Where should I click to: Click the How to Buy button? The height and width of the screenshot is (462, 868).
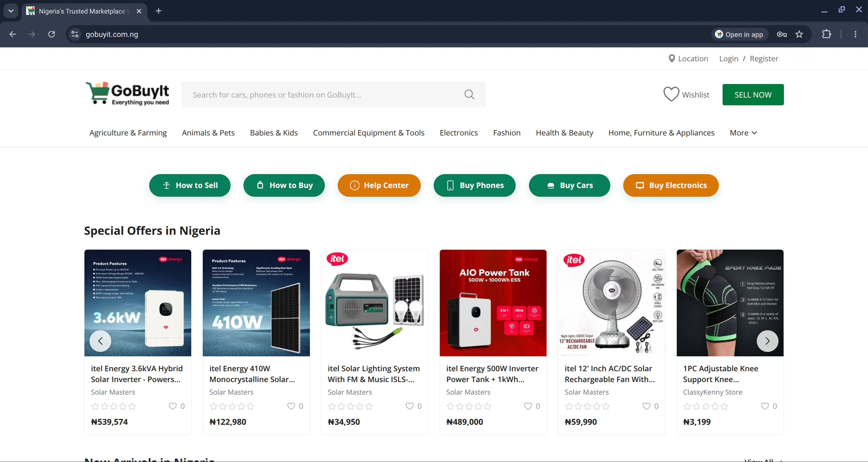[x=284, y=185]
